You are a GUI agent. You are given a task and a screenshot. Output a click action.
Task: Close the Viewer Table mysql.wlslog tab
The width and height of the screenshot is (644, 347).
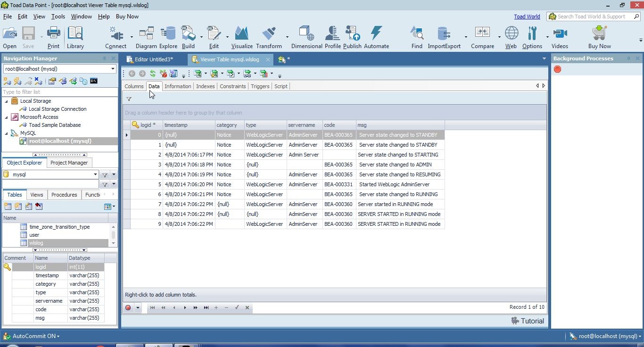pyautogui.click(x=268, y=59)
